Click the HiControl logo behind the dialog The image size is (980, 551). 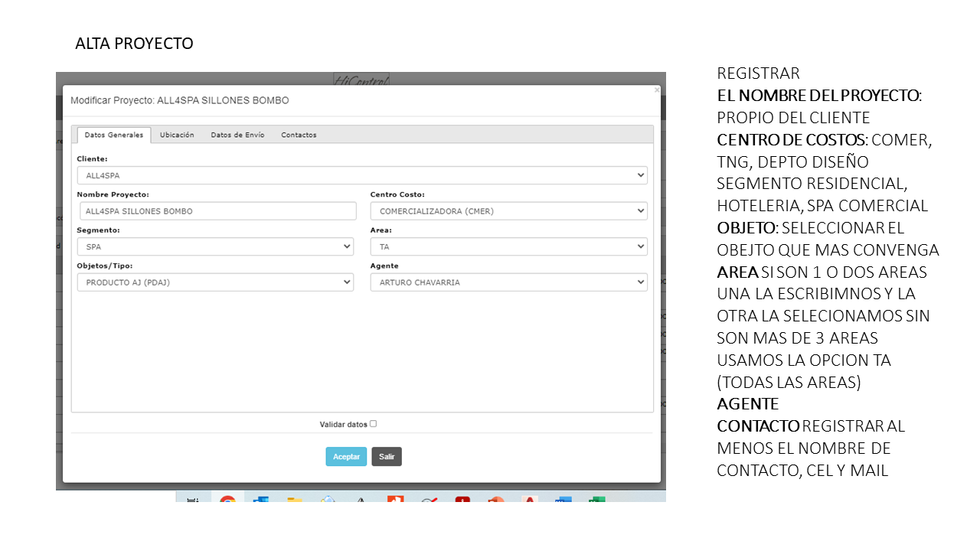(361, 79)
